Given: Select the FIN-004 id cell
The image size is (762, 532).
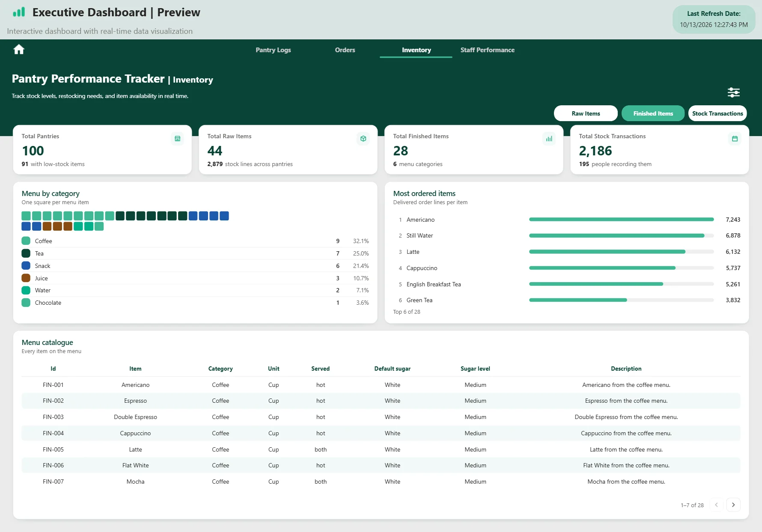Looking at the screenshot, I should pyautogui.click(x=53, y=433).
